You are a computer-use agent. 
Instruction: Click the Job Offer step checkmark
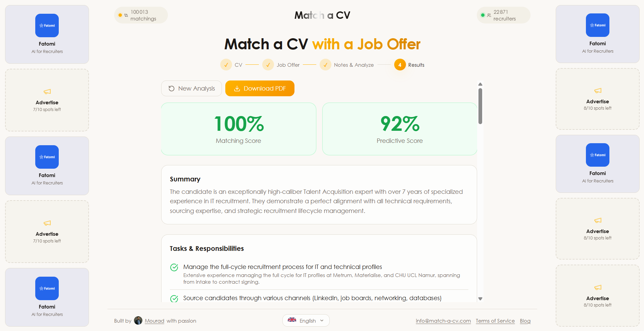(268, 65)
